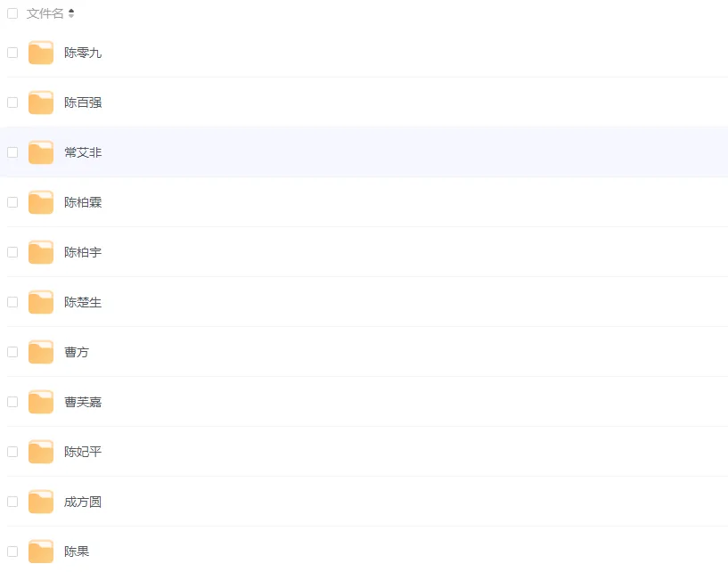Viewport: 728px width, 572px height.
Task: Click the folder icon next to 陈柏霖
Action: click(41, 202)
